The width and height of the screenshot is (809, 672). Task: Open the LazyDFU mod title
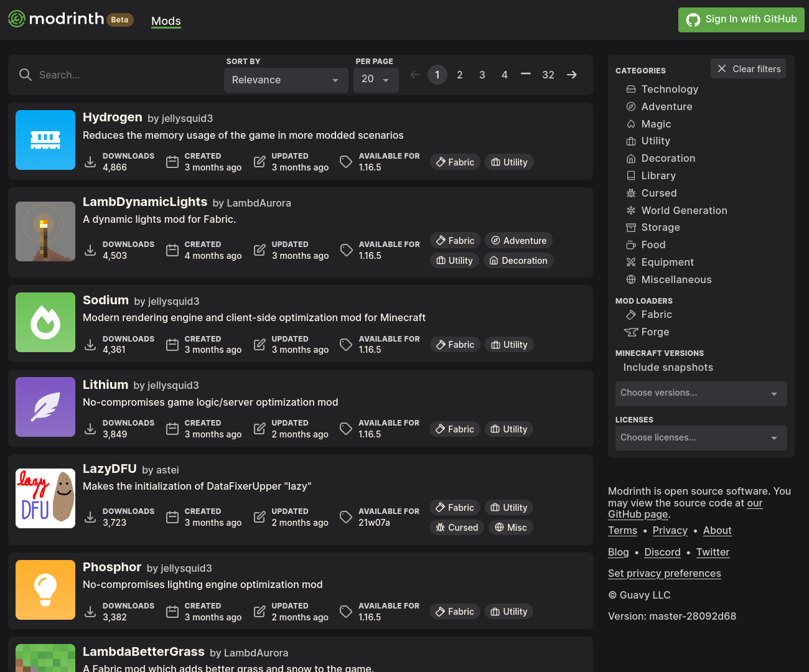point(110,469)
